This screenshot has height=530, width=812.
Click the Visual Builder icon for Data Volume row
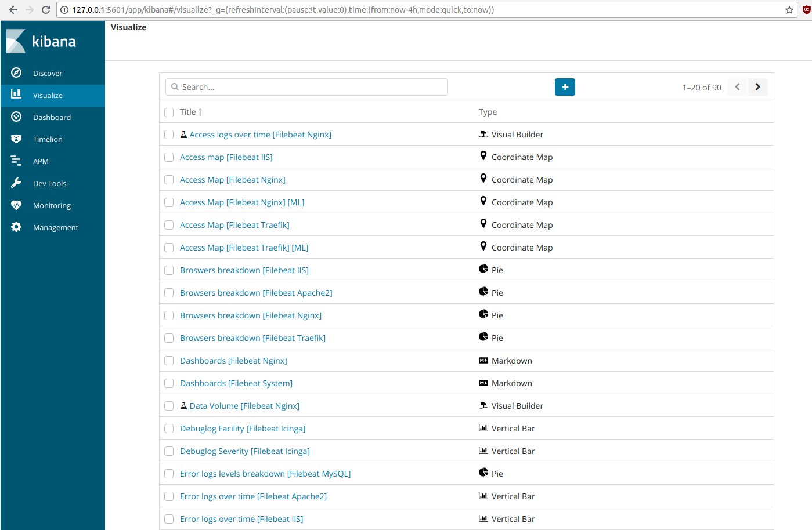point(483,405)
